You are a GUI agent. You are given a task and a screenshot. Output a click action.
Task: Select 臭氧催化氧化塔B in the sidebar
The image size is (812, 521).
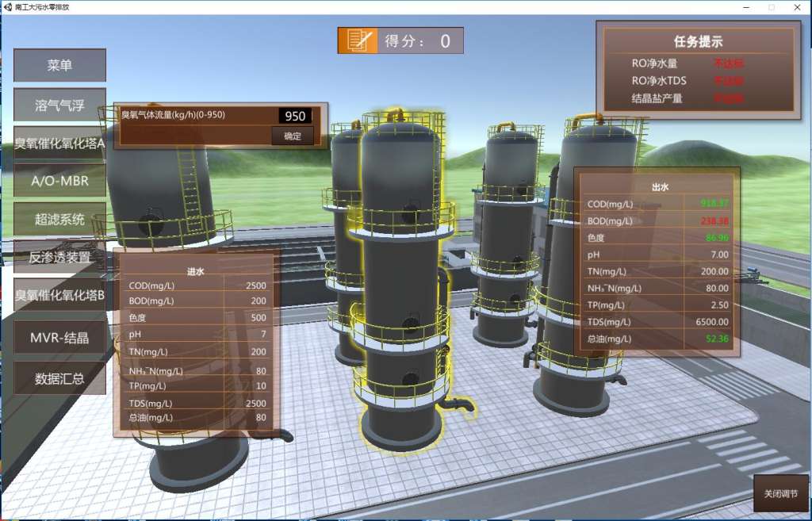coord(59,295)
